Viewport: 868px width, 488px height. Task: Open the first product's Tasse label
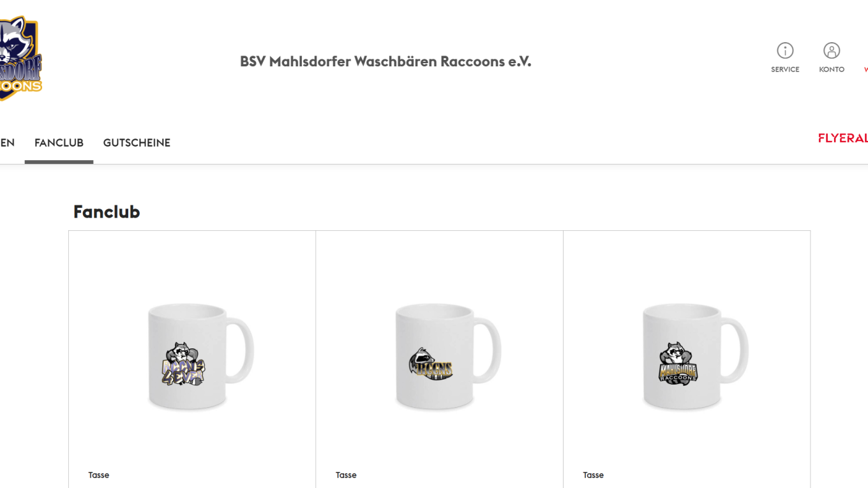click(99, 475)
